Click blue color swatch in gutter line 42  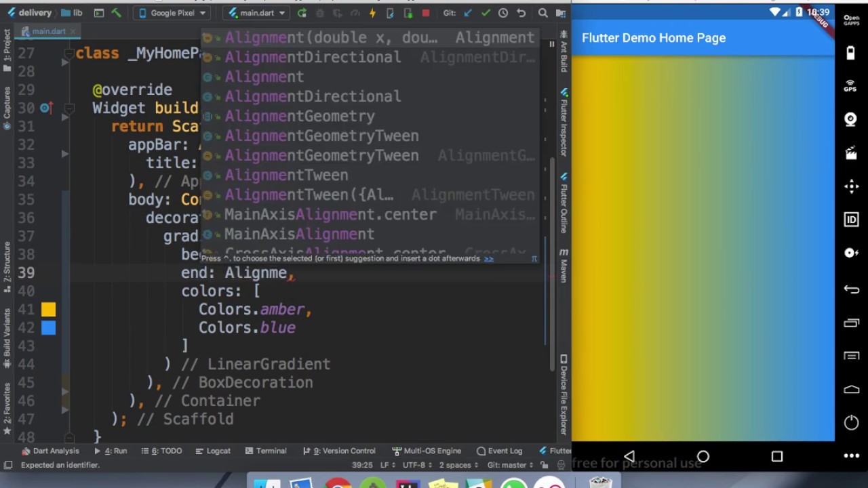pos(48,328)
